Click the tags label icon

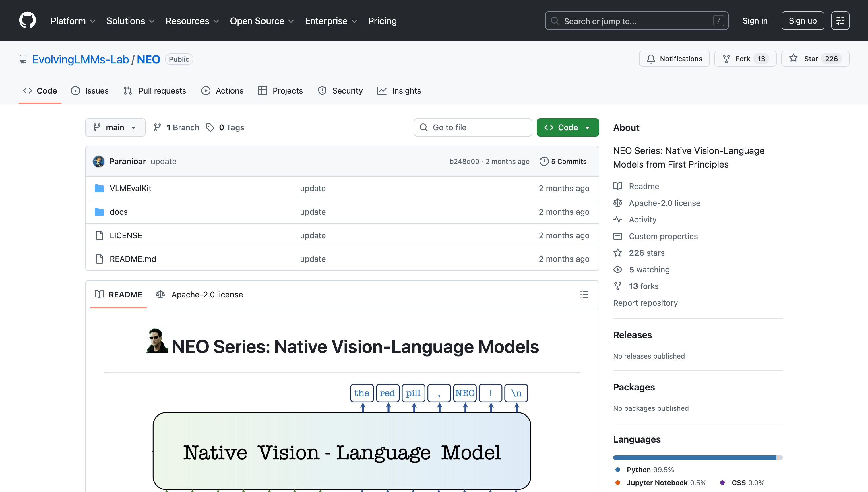click(210, 127)
